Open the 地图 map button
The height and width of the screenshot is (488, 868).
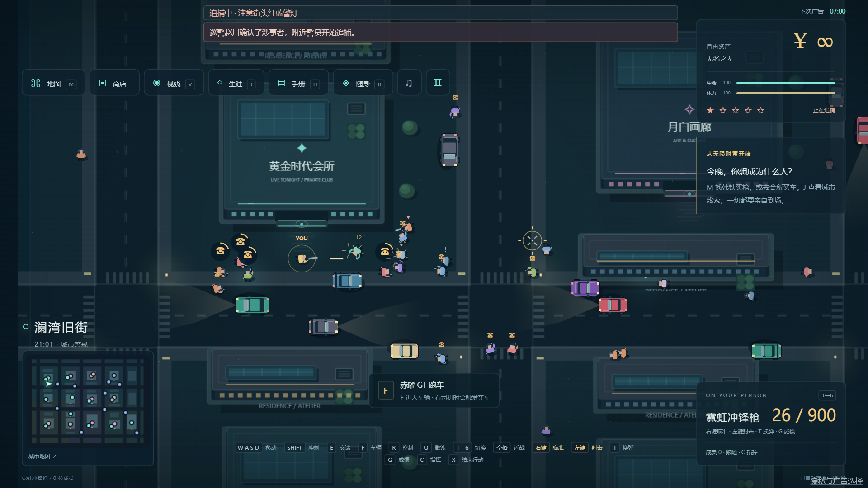point(53,83)
